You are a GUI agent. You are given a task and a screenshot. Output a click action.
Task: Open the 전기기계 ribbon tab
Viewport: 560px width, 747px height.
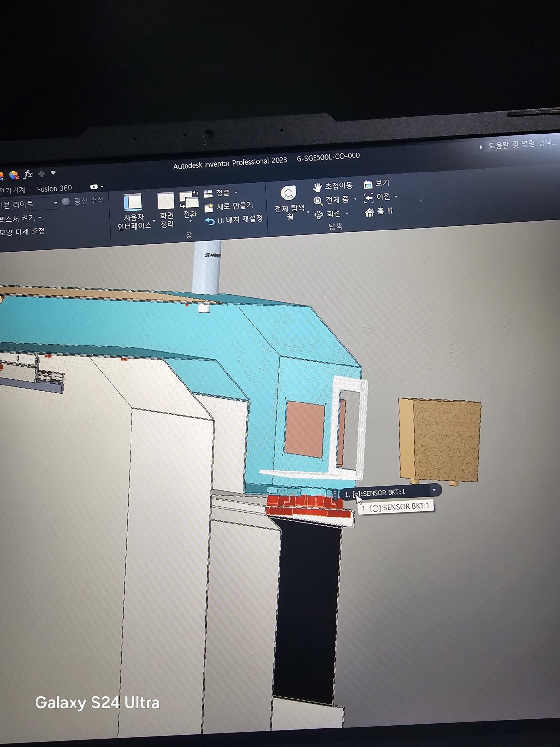tap(12, 190)
